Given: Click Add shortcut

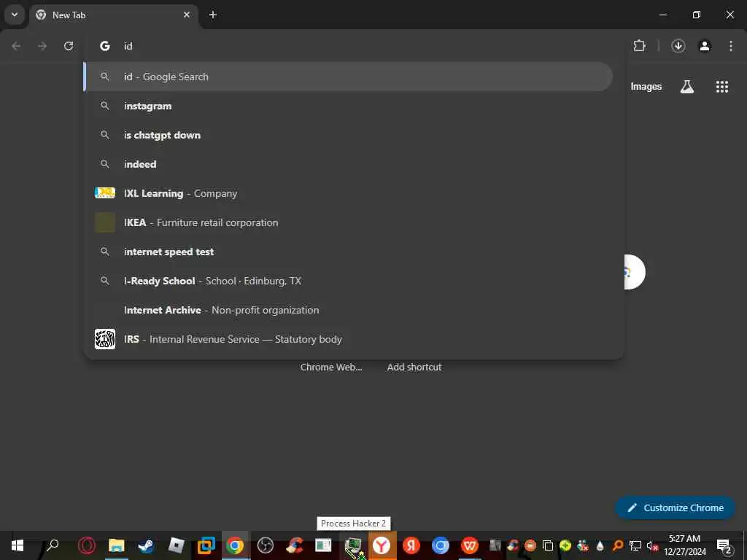Looking at the screenshot, I should [414, 367].
